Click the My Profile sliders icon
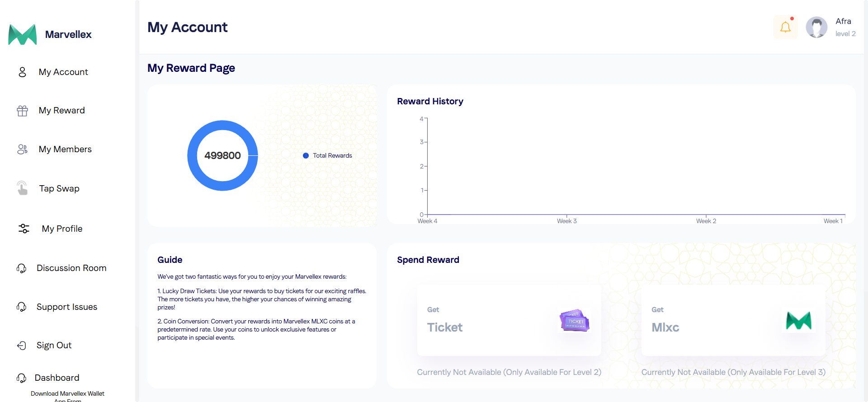The width and height of the screenshot is (868, 402). [24, 229]
